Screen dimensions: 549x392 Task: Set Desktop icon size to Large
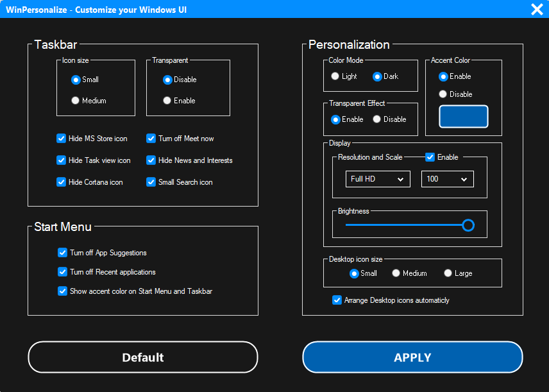pos(448,273)
